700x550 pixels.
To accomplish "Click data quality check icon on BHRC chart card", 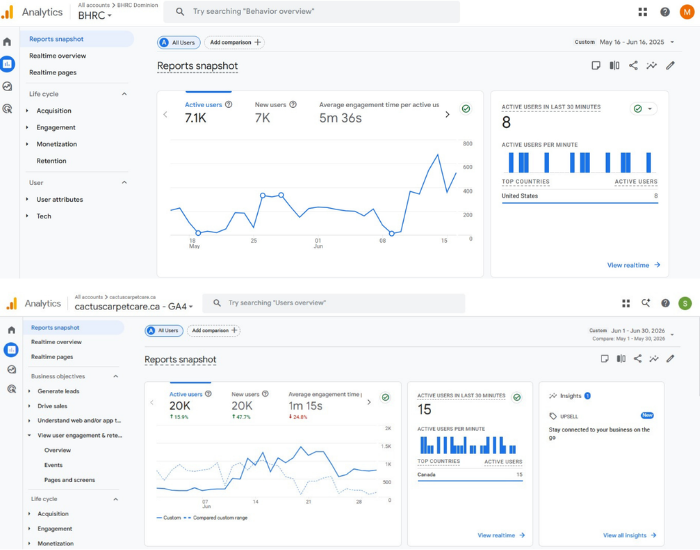I will tap(466, 108).
